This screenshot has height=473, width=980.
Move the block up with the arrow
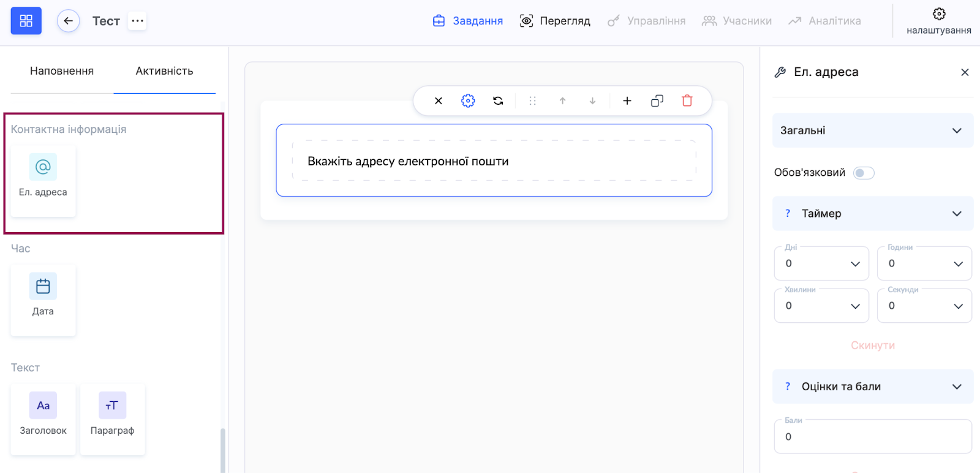coord(562,100)
